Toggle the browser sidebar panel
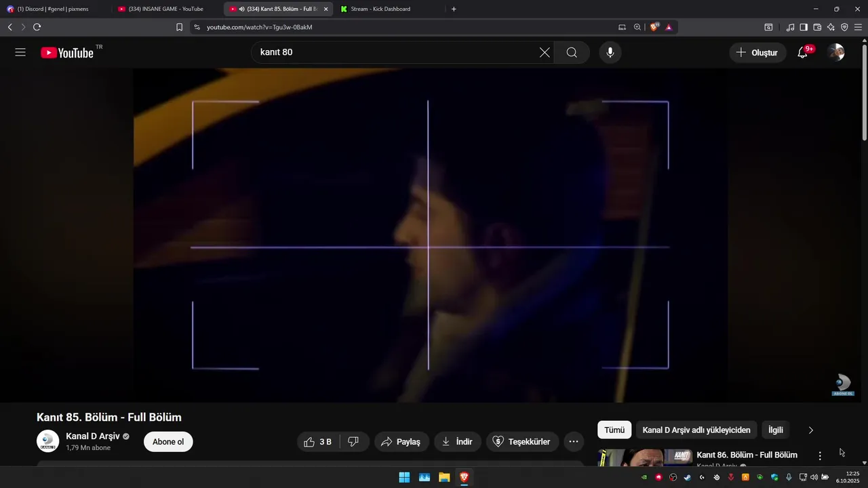This screenshot has height=488, width=868. click(804, 27)
